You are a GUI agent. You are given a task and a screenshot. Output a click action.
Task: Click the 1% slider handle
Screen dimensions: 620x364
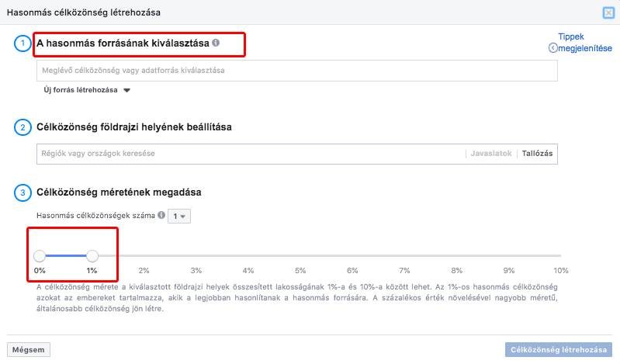(92, 256)
